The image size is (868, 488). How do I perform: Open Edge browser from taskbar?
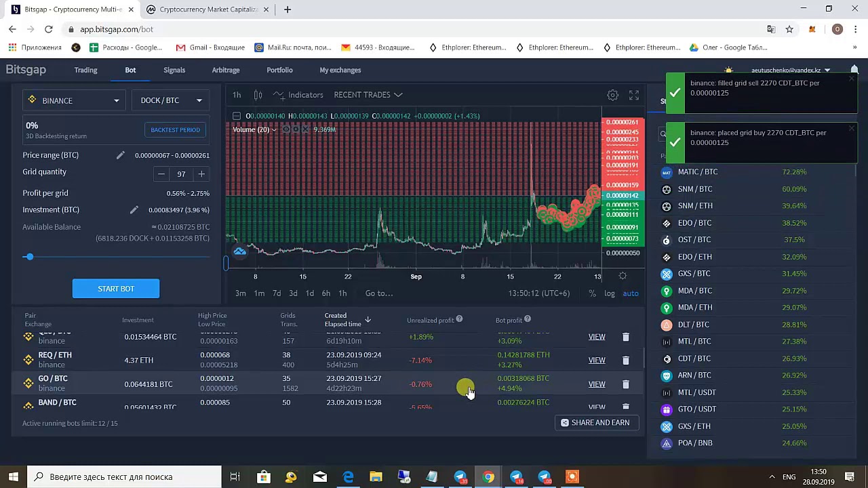pos(348,476)
